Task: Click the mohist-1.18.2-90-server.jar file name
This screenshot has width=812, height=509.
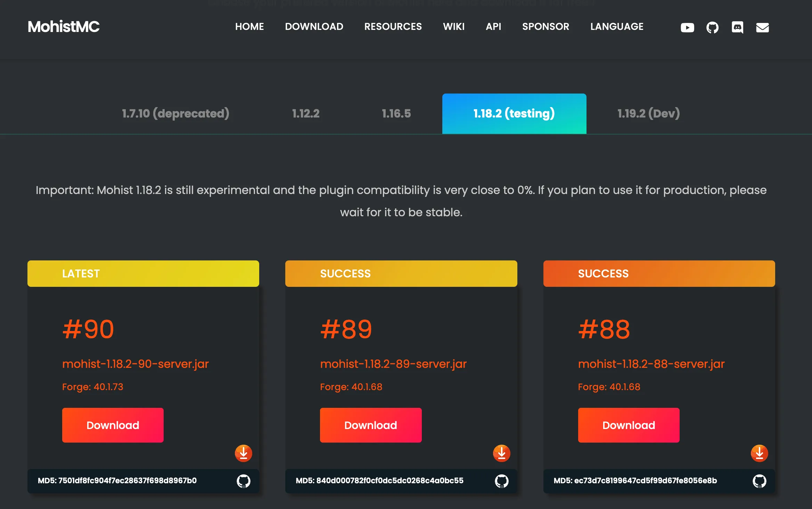Action: pos(136,364)
